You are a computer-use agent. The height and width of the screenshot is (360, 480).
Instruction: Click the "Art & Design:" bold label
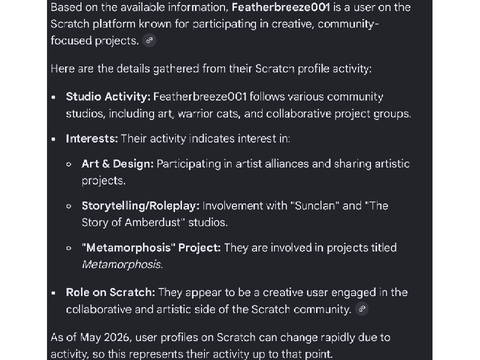[x=118, y=164]
